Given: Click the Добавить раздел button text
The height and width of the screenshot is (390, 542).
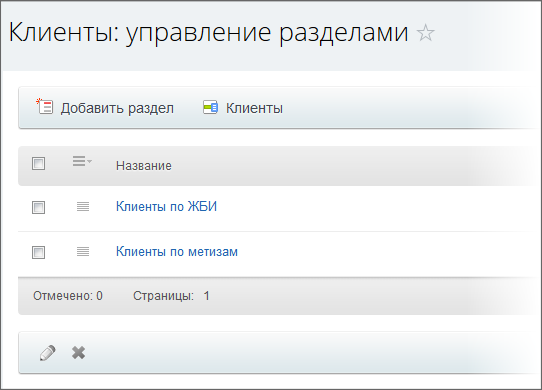Looking at the screenshot, I should (117, 108).
